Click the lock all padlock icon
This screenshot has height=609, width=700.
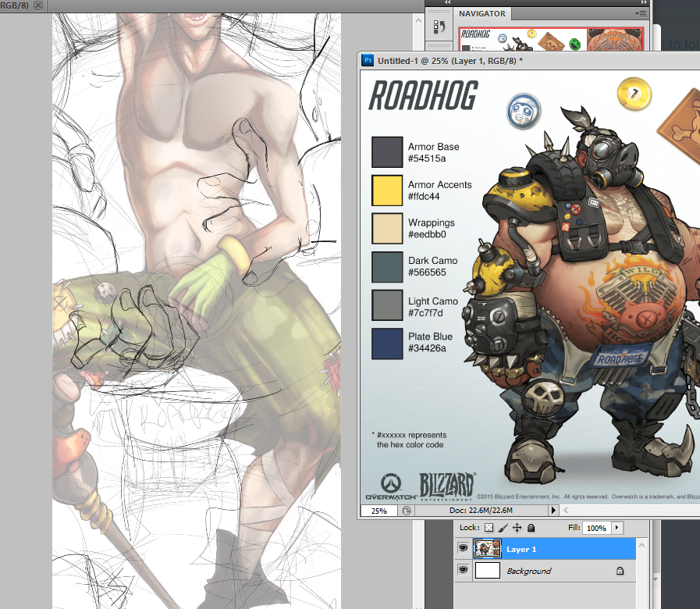pyautogui.click(x=531, y=529)
